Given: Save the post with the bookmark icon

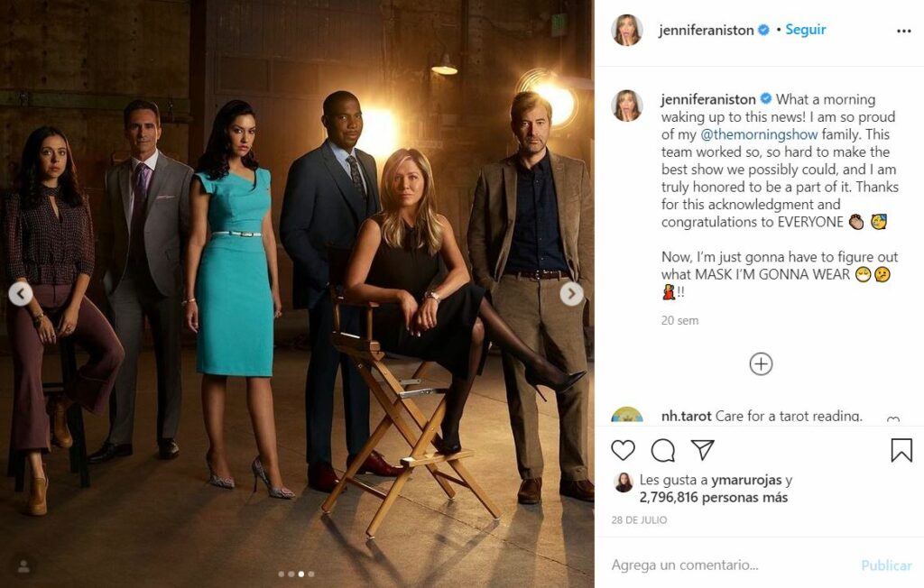Looking at the screenshot, I should pos(901,450).
